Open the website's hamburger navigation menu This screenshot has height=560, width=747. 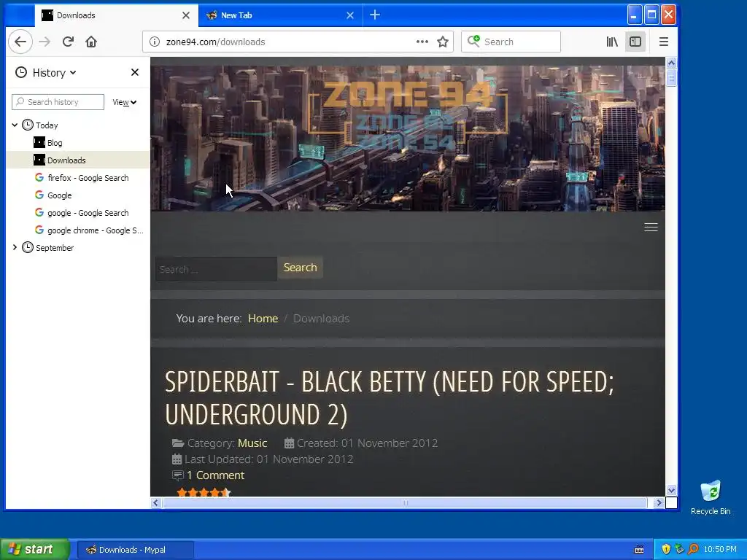pyautogui.click(x=651, y=227)
